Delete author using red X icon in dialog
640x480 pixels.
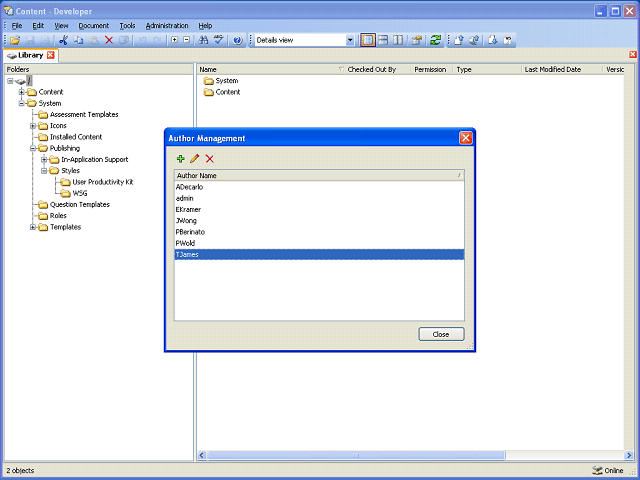pos(209,159)
